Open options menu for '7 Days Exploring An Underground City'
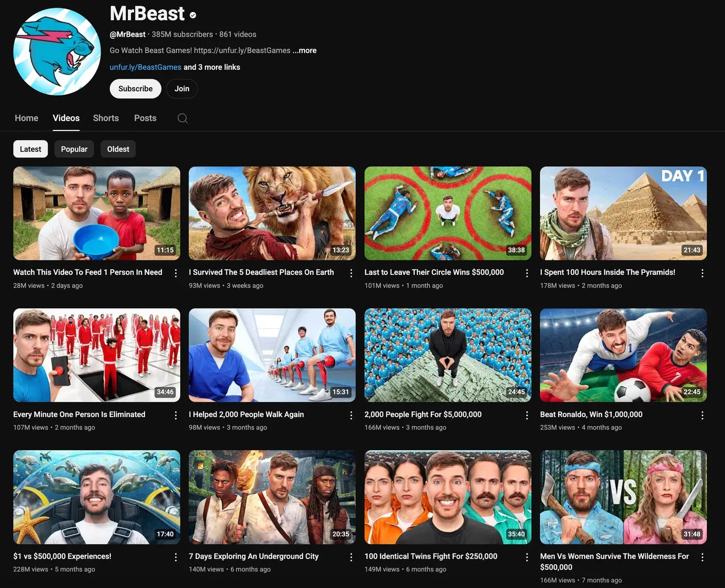The height and width of the screenshot is (588, 725). click(351, 557)
